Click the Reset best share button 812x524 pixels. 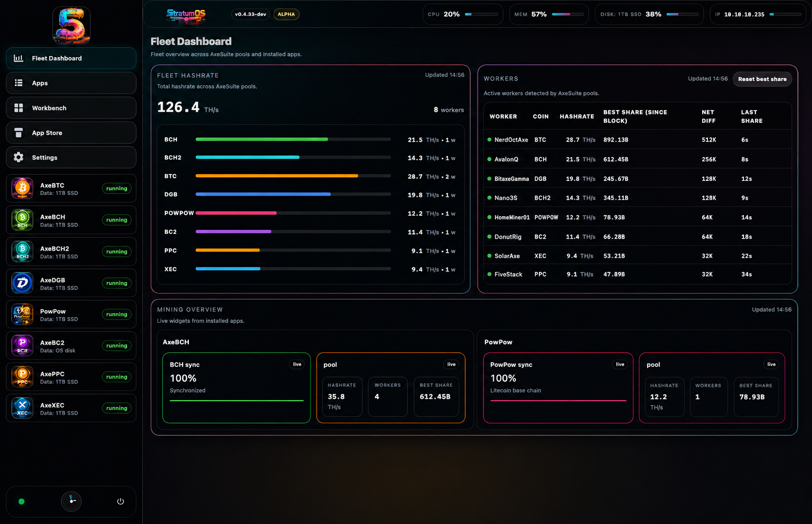coord(762,79)
